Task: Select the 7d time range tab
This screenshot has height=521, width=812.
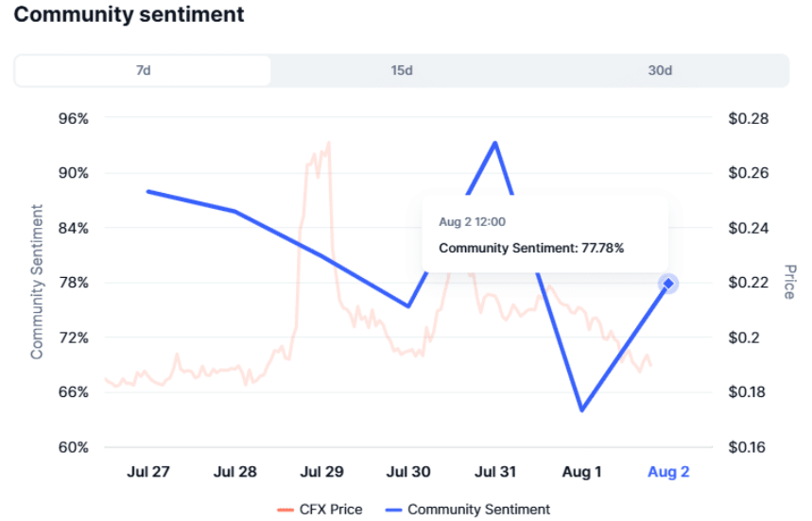Action: pos(143,70)
